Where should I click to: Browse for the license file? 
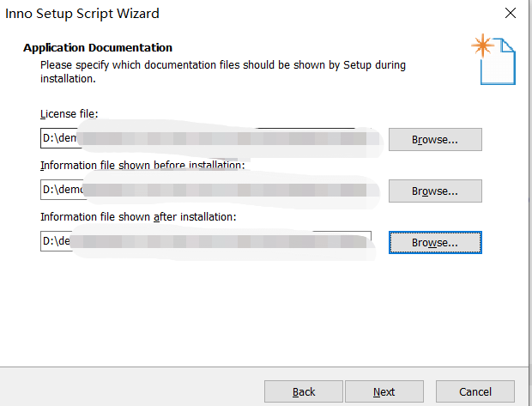click(434, 139)
